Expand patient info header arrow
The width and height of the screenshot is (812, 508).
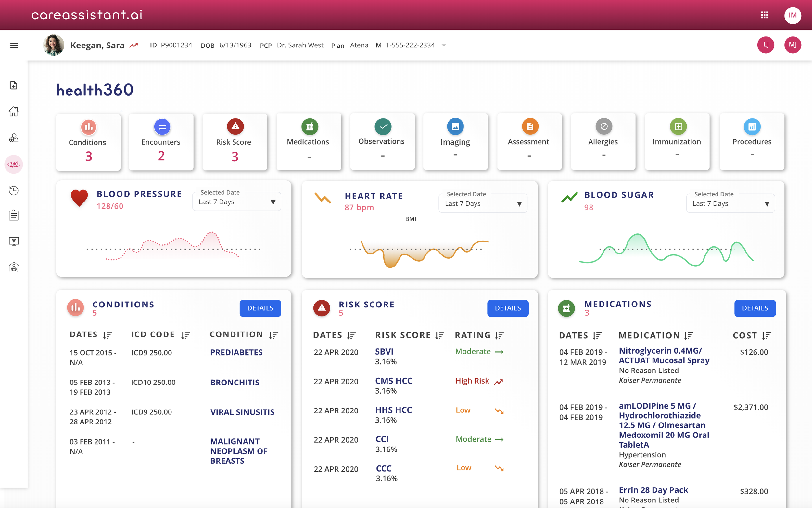click(444, 46)
